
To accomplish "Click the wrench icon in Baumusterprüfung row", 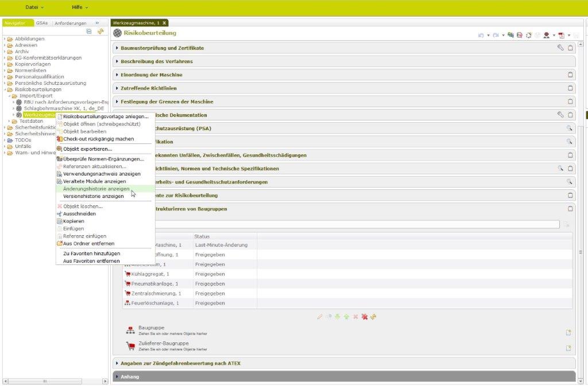I will [x=560, y=48].
